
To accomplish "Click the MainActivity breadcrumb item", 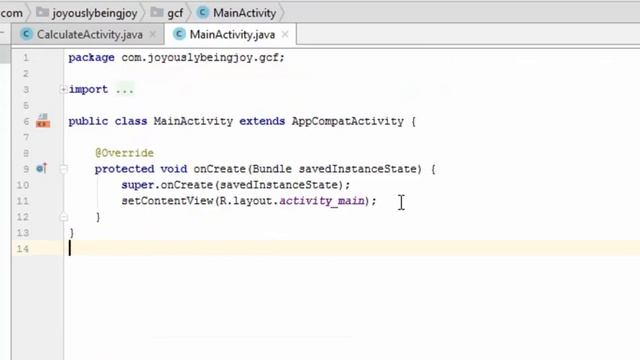I will tap(244, 13).
